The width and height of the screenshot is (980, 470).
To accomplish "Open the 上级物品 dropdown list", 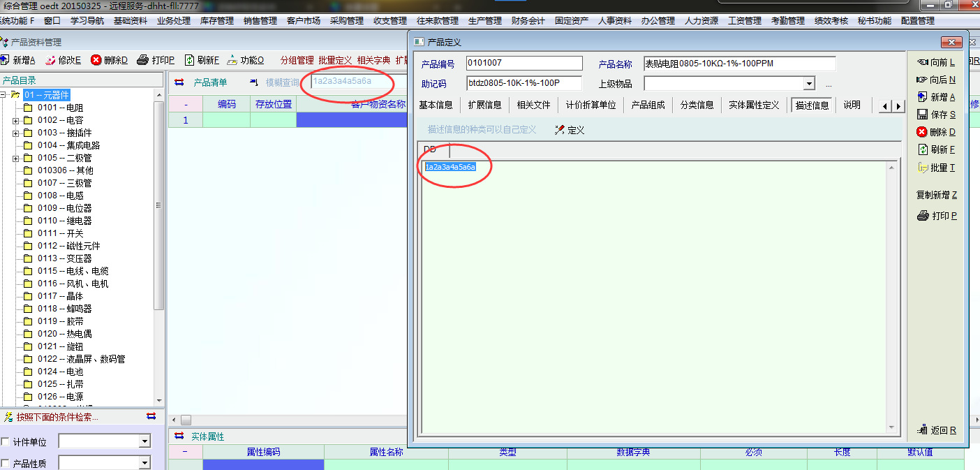I will click(809, 84).
